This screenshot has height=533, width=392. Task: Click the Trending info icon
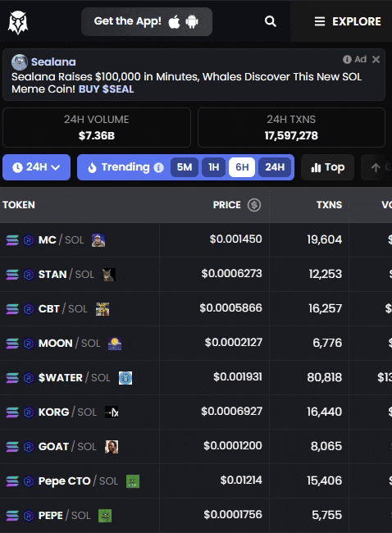coord(158,167)
